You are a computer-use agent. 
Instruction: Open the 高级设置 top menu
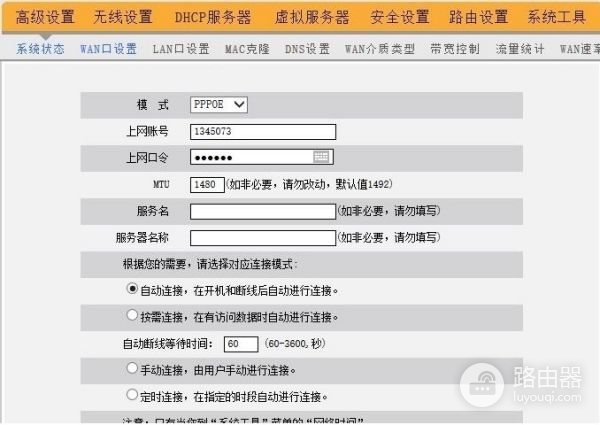[x=45, y=17]
